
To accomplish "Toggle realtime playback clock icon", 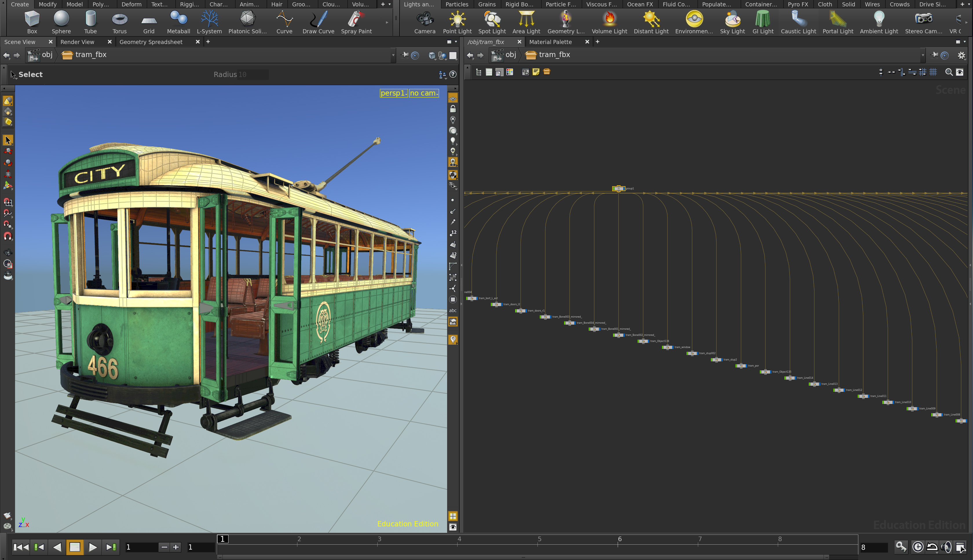I will [x=918, y=547].
